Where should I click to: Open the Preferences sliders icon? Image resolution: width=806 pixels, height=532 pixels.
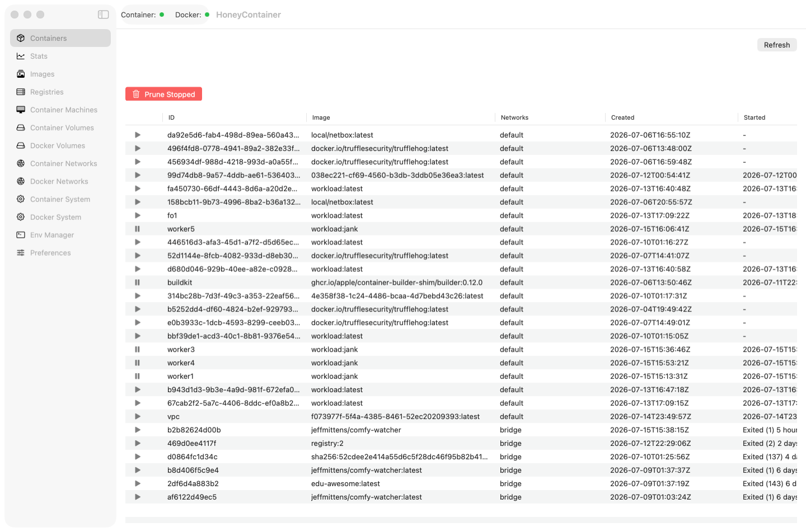(x=21, y=253)
